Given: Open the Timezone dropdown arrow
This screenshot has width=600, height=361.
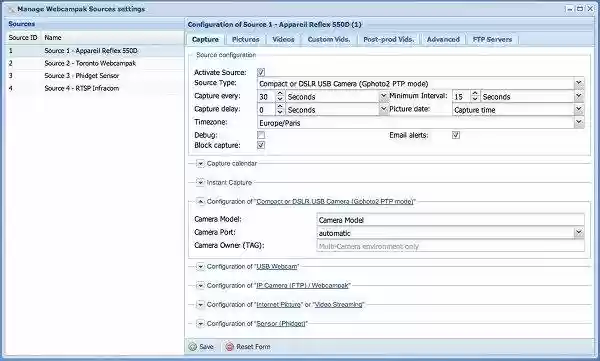Looking at the screenshot, I should 579,122.
